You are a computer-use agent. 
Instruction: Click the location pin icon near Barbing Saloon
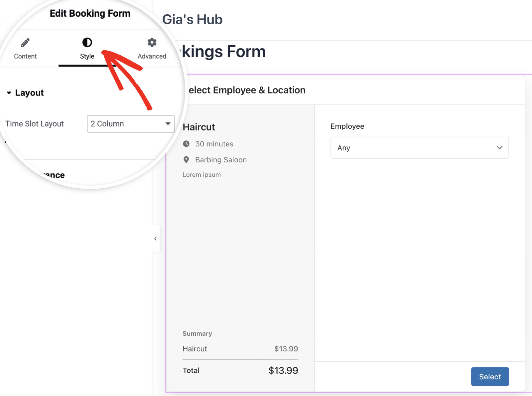187,160
